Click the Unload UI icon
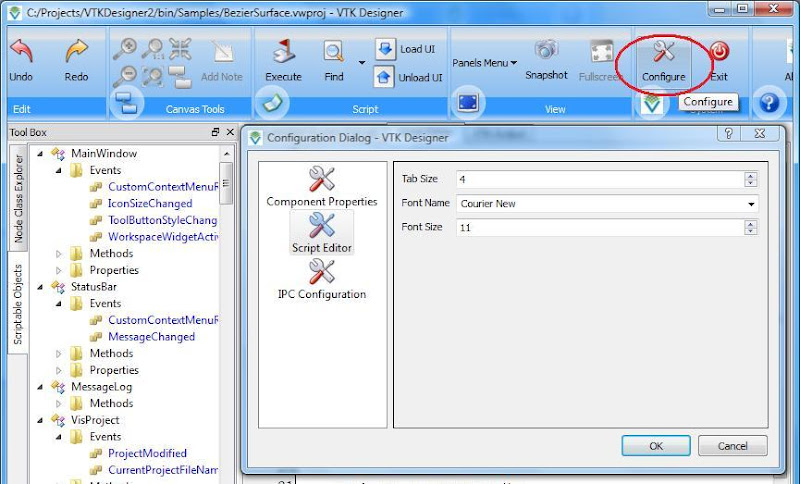Image resolution: width=800 pixels, height=484 pixels. coord(384,77)
